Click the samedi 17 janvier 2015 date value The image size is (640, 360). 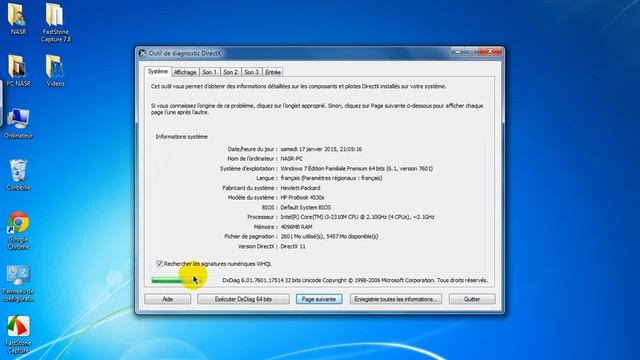click(321, 149)
